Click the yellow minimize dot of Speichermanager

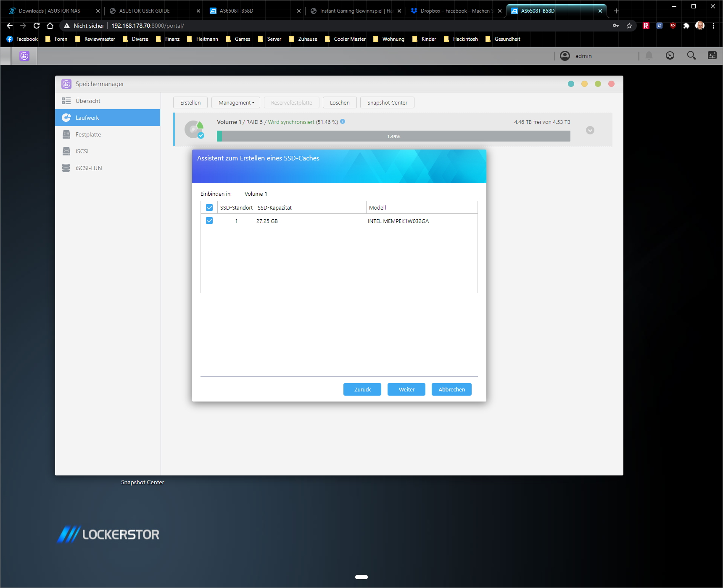(584, 84)
